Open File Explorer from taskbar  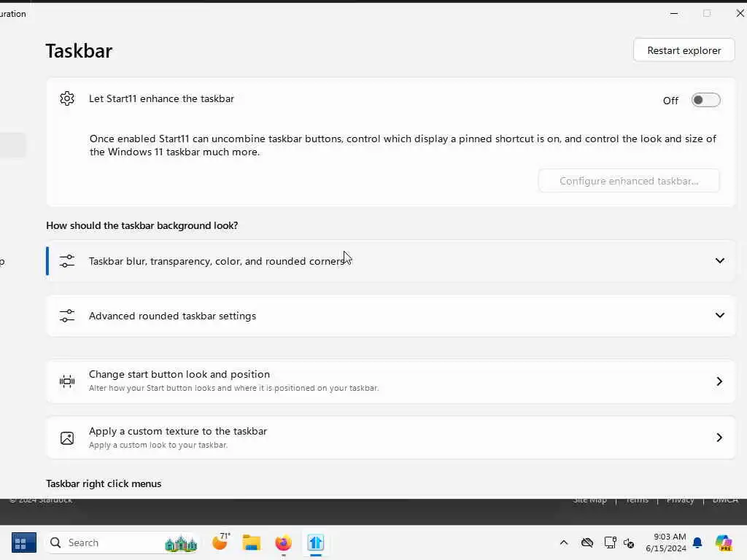pyautogui.click(x=252, y=542)
